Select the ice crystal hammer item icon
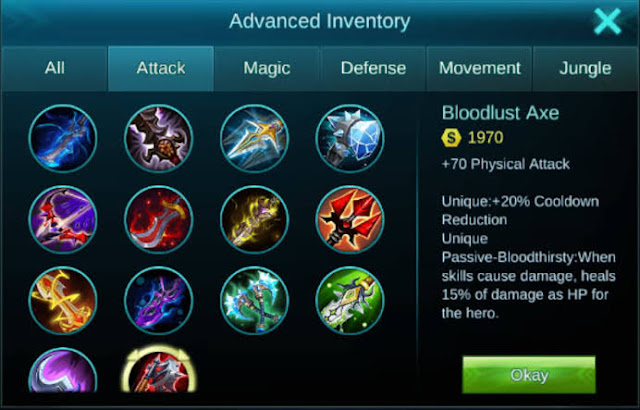This screenshot has height=410, width=640. click(350, 139)
